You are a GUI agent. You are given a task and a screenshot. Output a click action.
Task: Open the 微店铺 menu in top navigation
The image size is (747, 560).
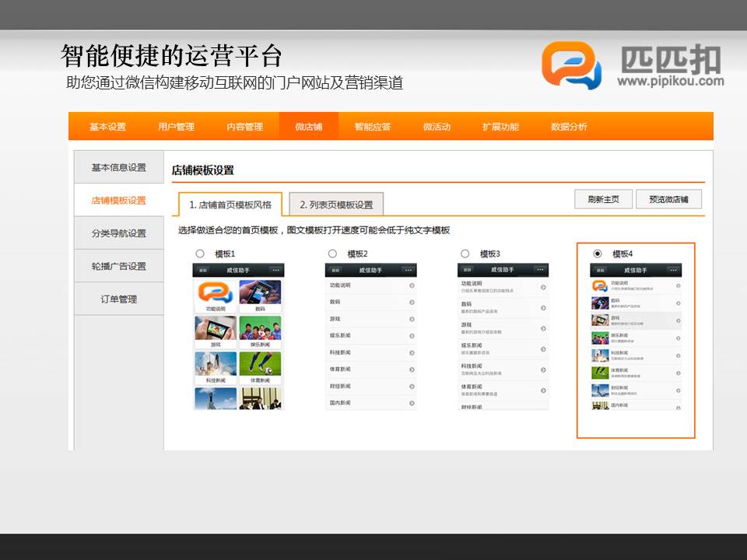pyautogui.click(x=308, y=127)
